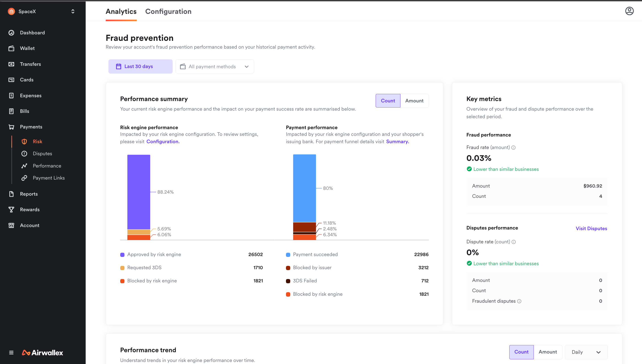Switch Performance summary to Amount
Screen dimensions: 642x364
pos(414,101)
